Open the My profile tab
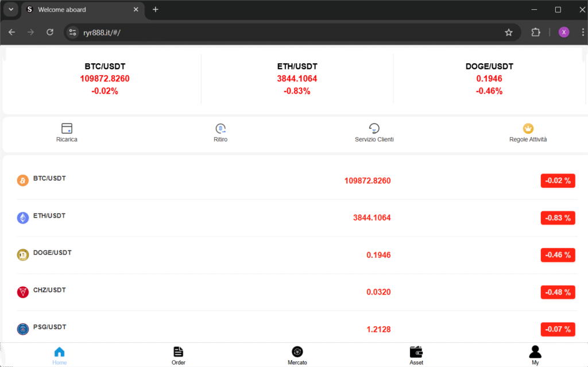Screen dimensions: 588x367 coord(535,352)
